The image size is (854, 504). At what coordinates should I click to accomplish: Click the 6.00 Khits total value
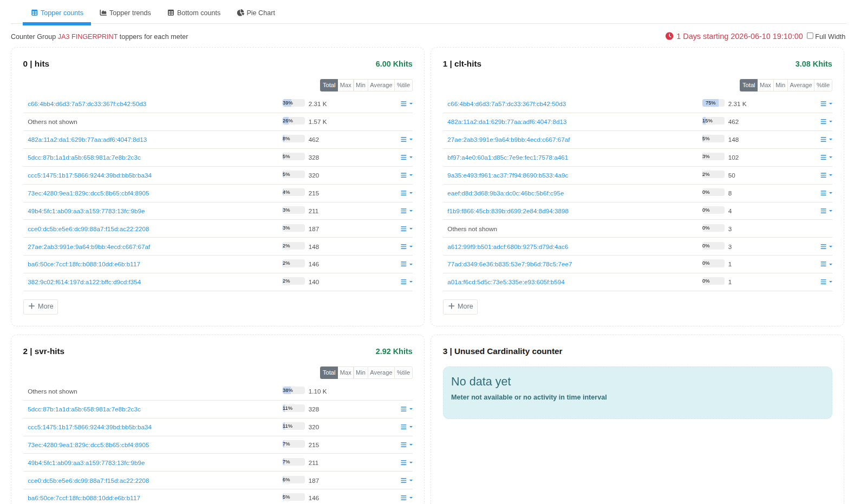point(394,64)
